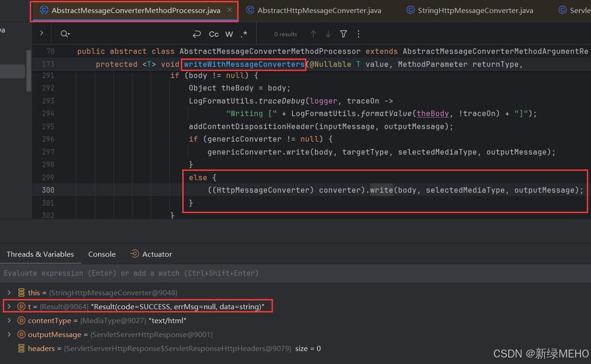Image resolution: width=591 pixels, height=364 pixels.
Task: Toggle whole Words (W) search option
Action: pos(229,34)
